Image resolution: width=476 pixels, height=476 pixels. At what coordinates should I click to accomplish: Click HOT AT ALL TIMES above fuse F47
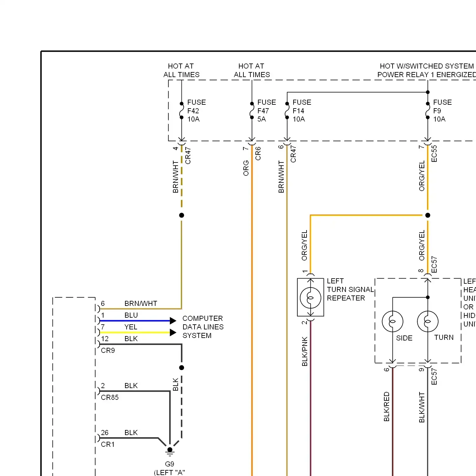[252, 70]
